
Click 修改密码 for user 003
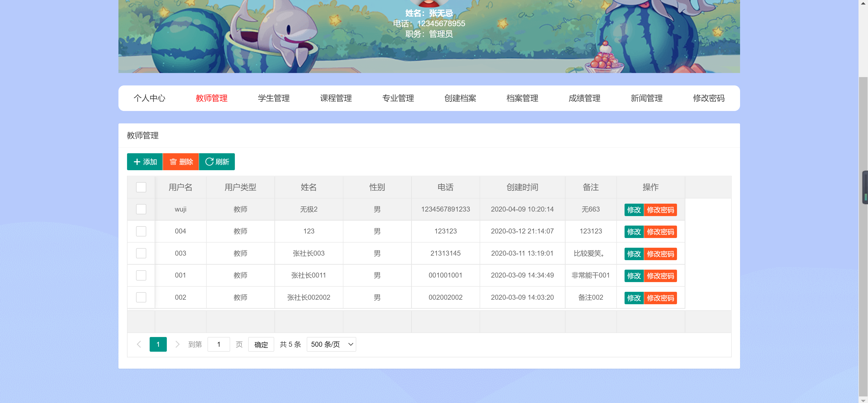(661, 254)
